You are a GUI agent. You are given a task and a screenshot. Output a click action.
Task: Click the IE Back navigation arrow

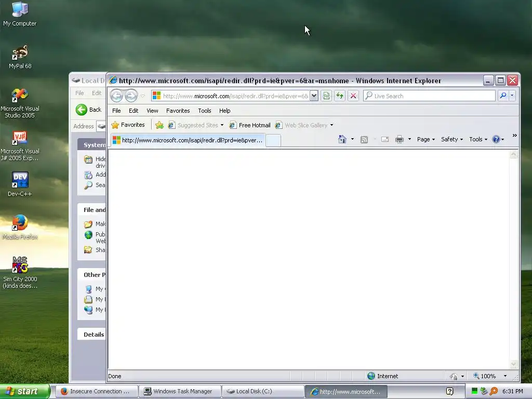(117, 96)
